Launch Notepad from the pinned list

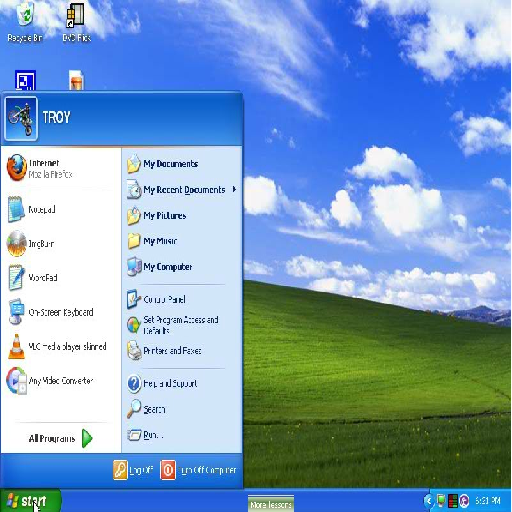[x=61, y=210]
